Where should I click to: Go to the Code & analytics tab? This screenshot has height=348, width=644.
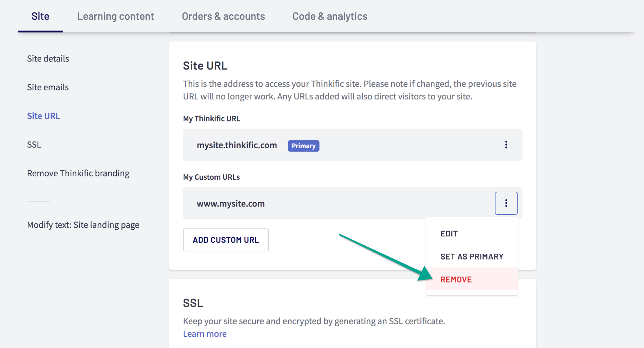(330, 16)
